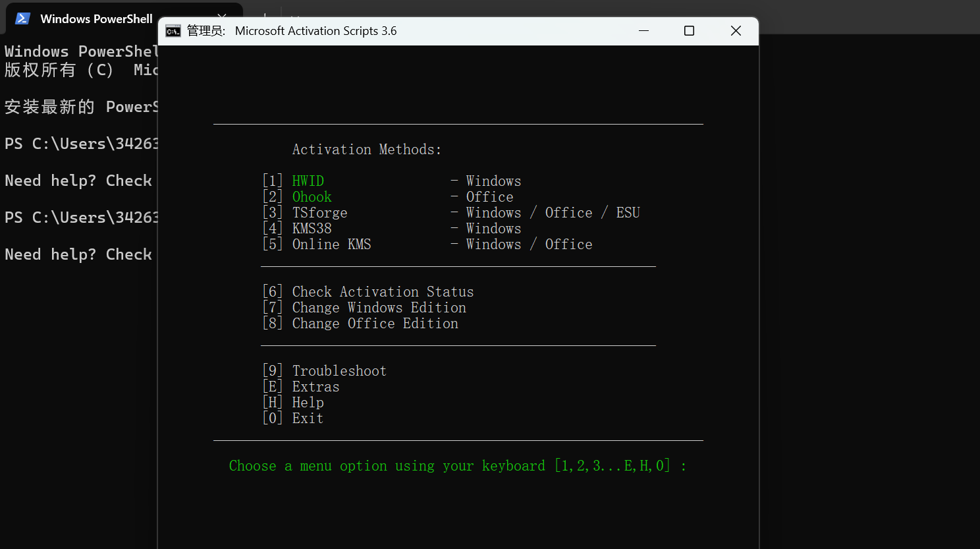Screen dimensions: 980x549
Task: Select the Extras menu entry
Action: pyautogui.click(x=316, y=386)
